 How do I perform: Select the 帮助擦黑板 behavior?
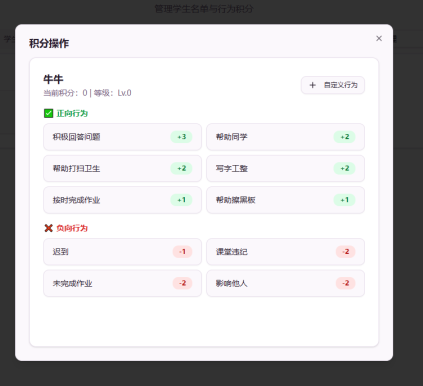(285, 200)
